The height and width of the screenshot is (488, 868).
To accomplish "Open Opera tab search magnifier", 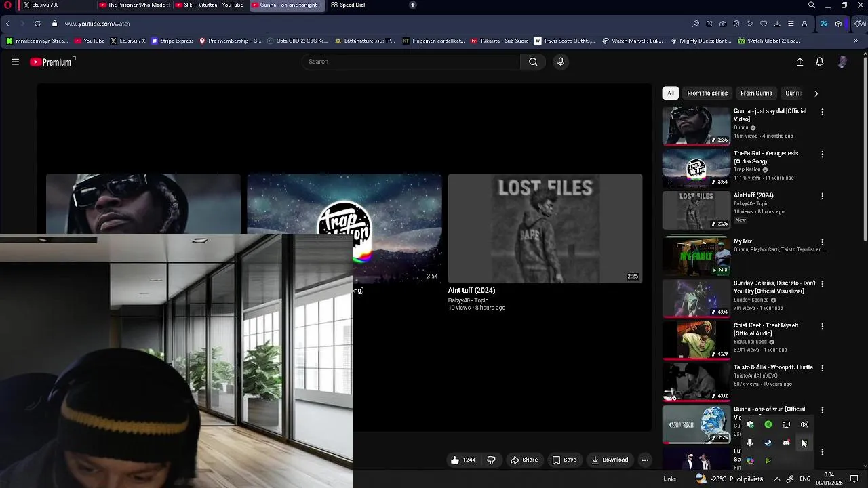I will tap(811, 5).
